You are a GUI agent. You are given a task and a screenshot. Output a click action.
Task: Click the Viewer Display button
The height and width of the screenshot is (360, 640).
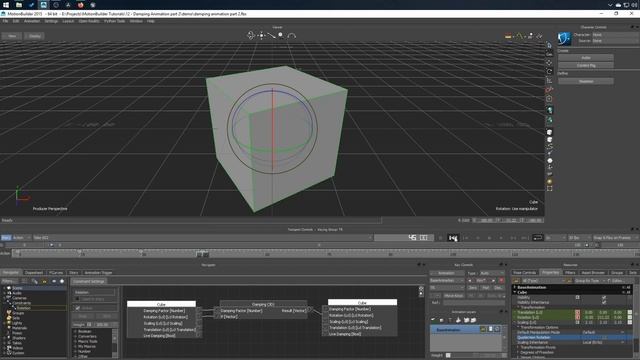point(34,36)
